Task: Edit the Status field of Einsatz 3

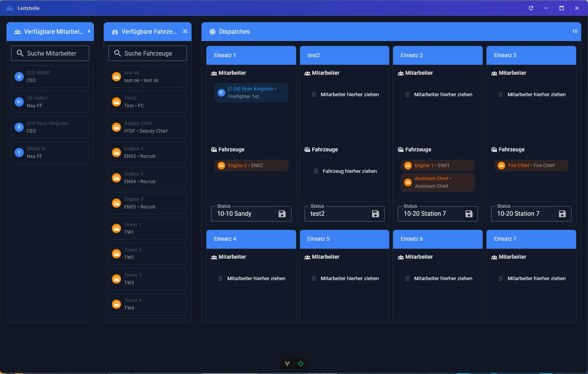Action: 531,214
